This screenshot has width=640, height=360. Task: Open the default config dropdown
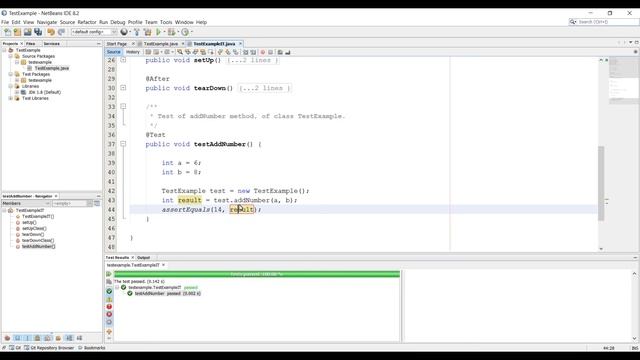pos(94,32)
